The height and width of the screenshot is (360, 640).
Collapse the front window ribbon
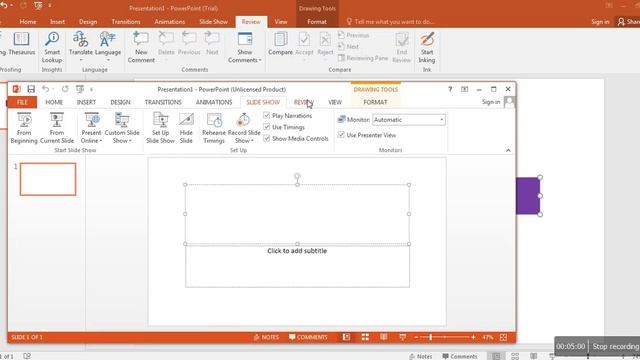(508, 150)
